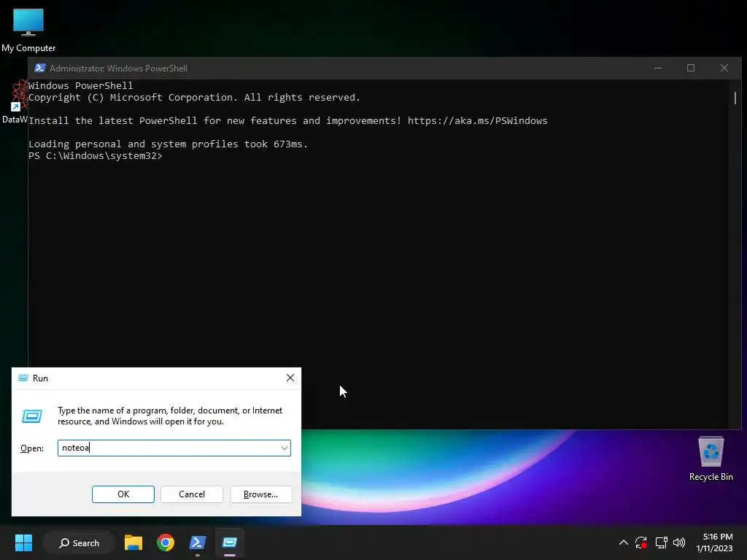Expand the Open combo box dropdown arrow
This screenshot has width=747, height=560.
tap(285, 448)
